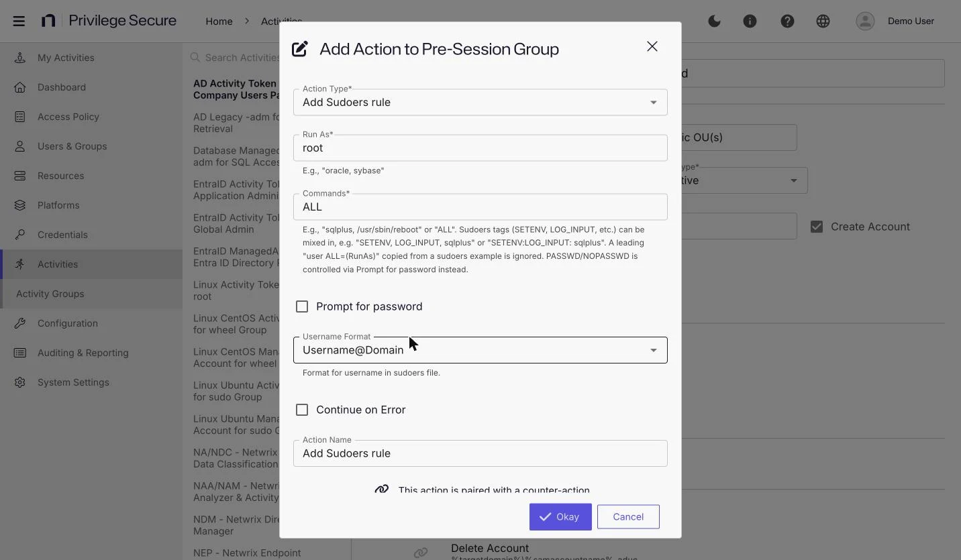Select AD Activity Token activity in list
Viewport: 961px width, 560px height.
(236, 89)
